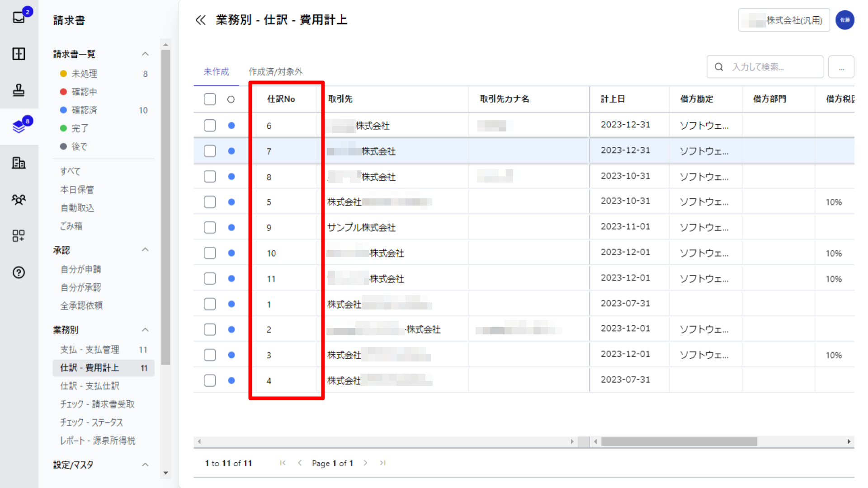
Task: Open the inbox icon with badge 2
Action: [x=19, y=17]
